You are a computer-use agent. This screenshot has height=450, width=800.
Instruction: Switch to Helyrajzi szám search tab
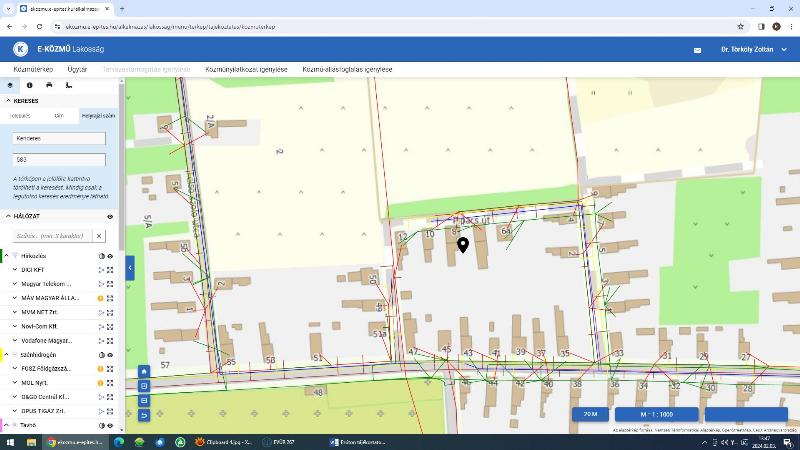pos(98,116)
